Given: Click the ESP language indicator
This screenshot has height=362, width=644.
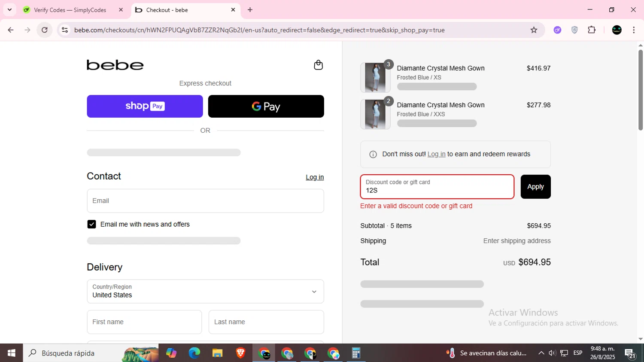Looking at the screenshot, I should pos(578,353).
